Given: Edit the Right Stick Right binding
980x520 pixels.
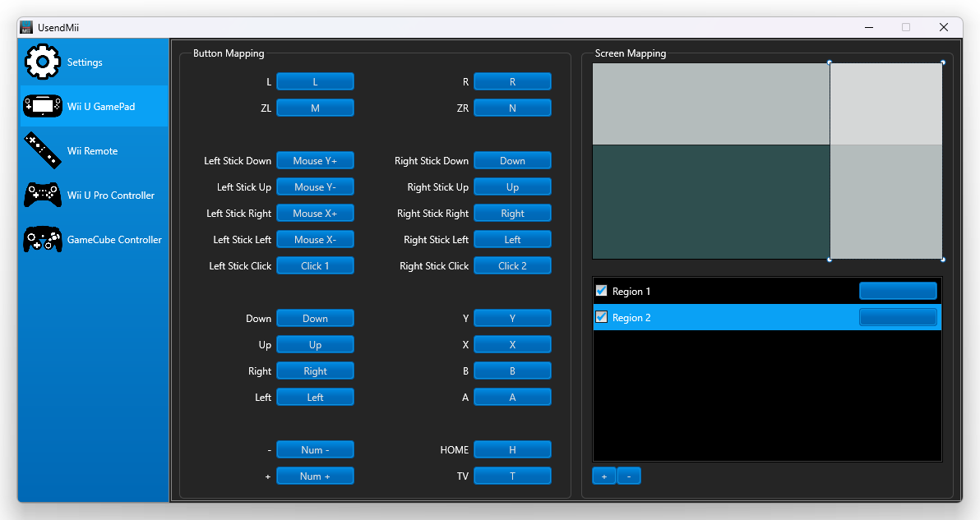Looking at the screenshot, I should pos(512,213).
